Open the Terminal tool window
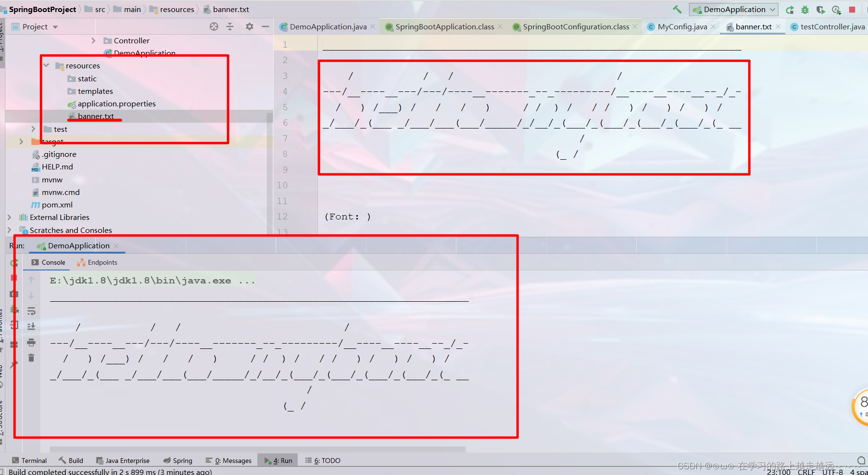 pyautogui.click(x=29, y=461)
